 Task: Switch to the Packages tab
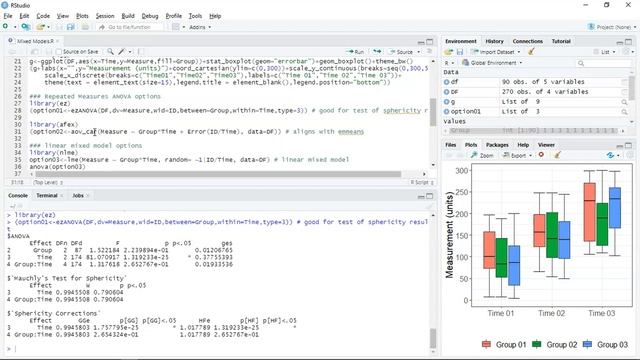click(497, 145)
